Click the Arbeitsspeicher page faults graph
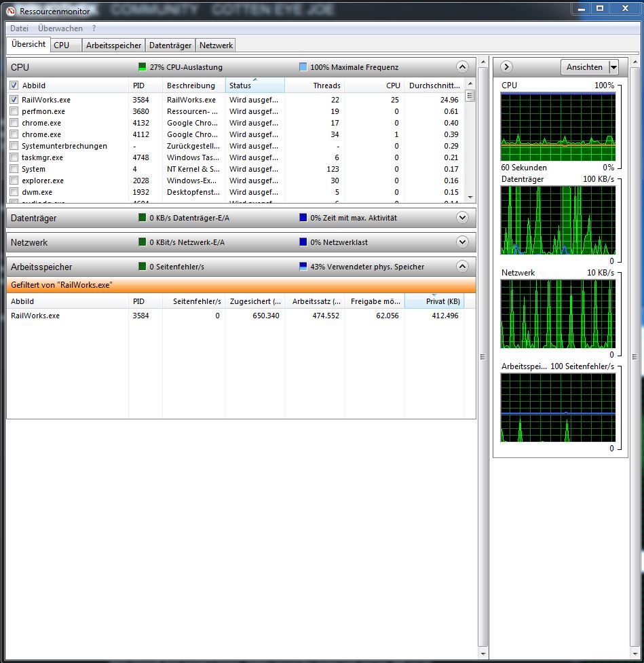This screenshot has width=644, height=663. [558, 408]
